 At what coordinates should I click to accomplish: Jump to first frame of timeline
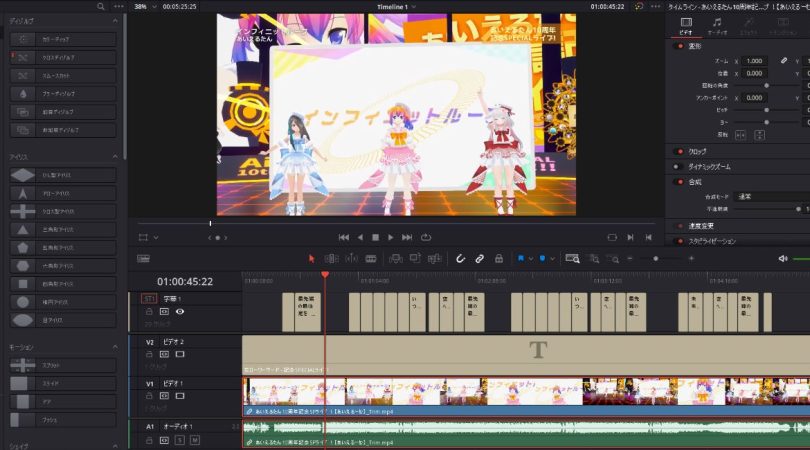344,237
